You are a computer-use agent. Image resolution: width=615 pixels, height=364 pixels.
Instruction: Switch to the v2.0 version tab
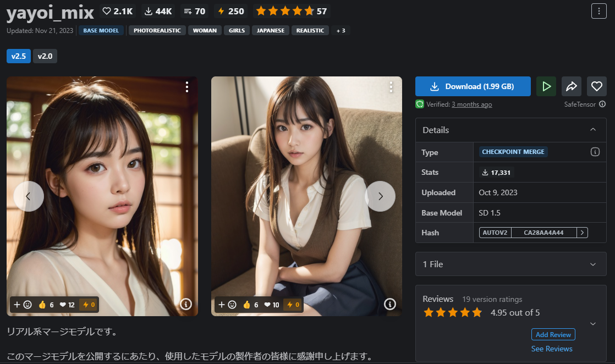click(x=45, y=56)
